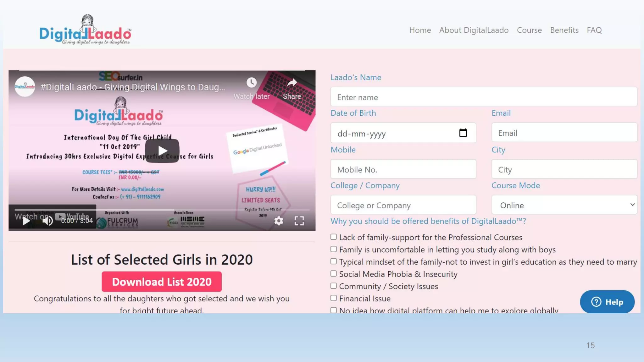This screenshot has height=362, width=644.
Task: Click the large center play button on video
Action: (x=162, y=151)
